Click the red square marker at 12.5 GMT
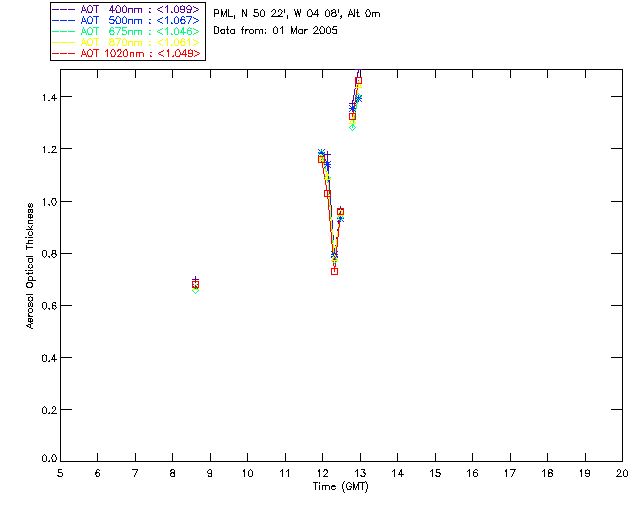The width and height of the screenshot is (640, 512). (x=340, y=212)
